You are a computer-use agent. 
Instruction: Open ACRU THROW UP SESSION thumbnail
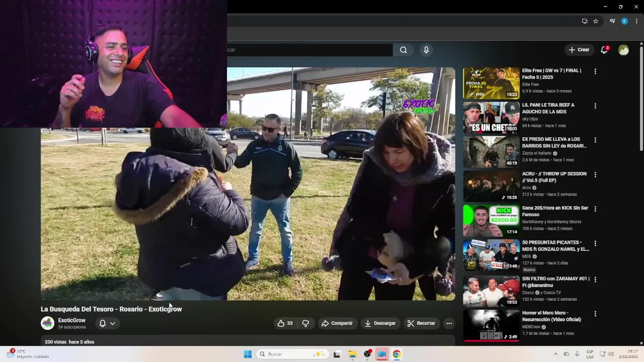[x=491, y=186]
